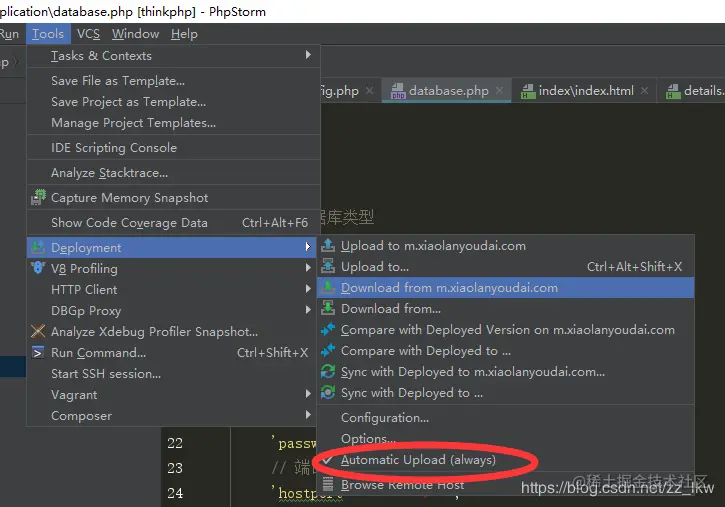Click the Download from... icon
The width and height of the screenshot is (725, 507).
(328, 308)
